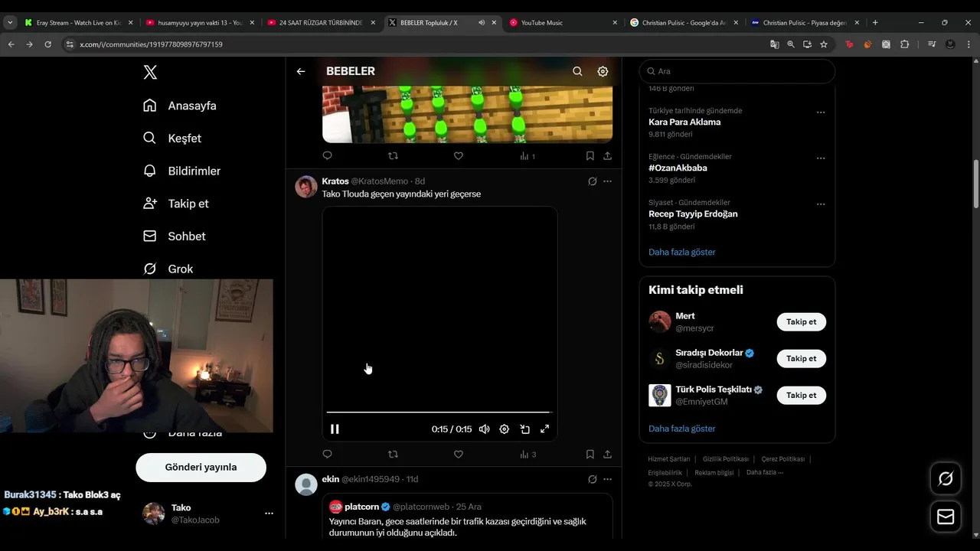
Task: Bookmark the Kratos post
Action: (590, 455)
